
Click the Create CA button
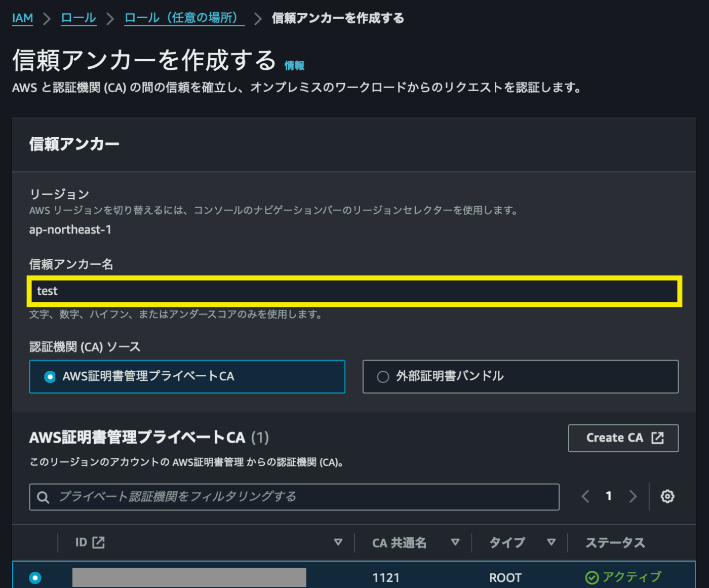[623, 438]
